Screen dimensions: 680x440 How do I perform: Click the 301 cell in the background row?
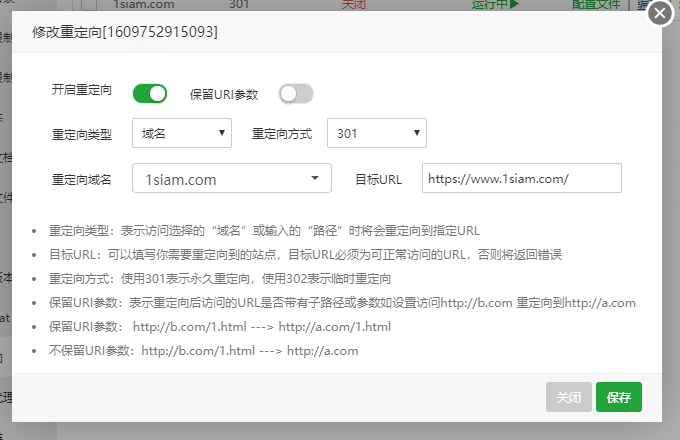point(239,5)
